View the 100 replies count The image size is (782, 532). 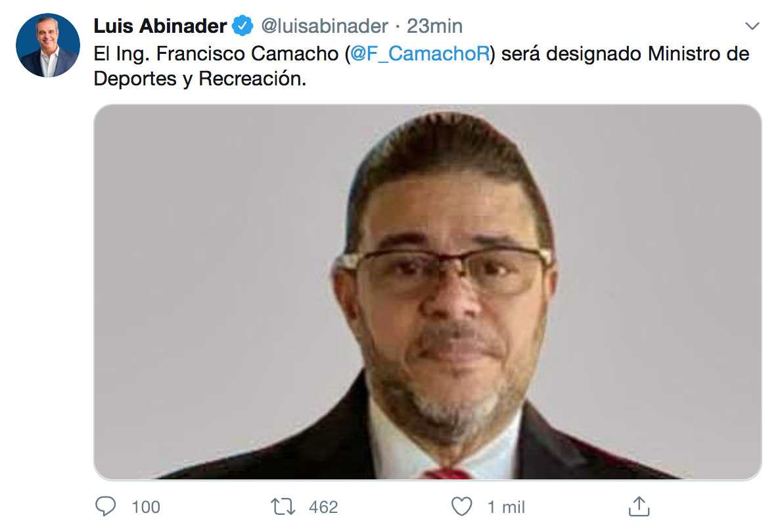(146, 507)
